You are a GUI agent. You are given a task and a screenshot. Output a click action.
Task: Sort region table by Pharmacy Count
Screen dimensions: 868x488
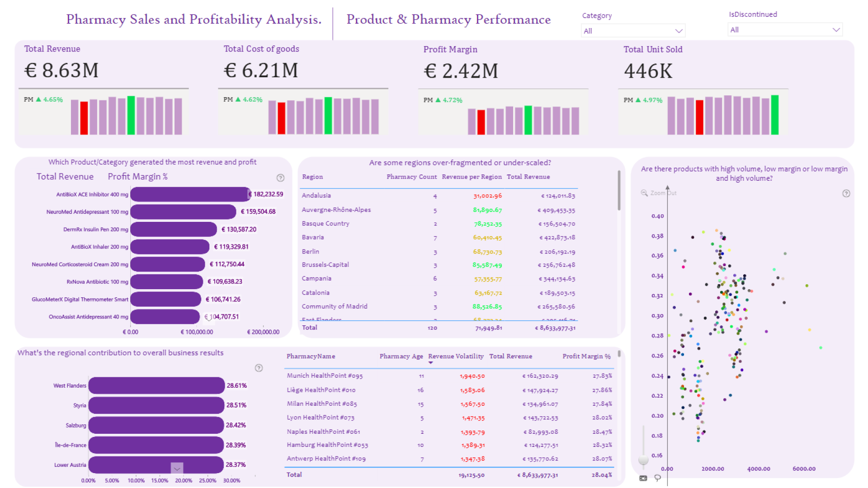[x=411, y=177]
